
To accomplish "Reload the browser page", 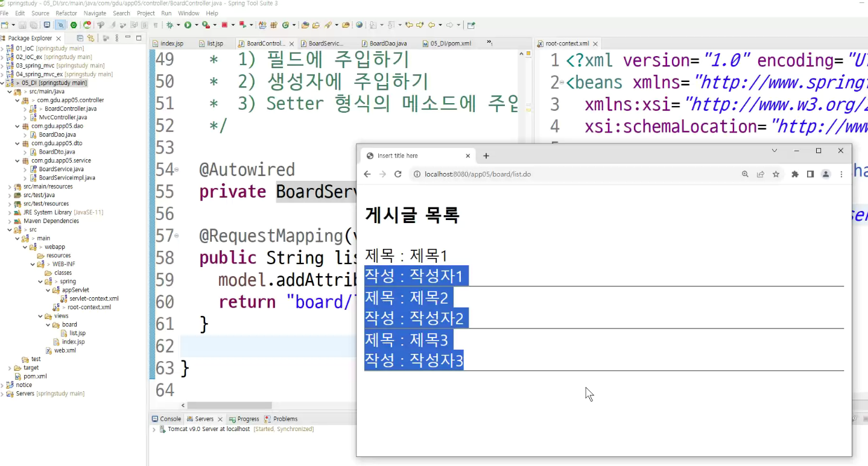I will 398,174.
